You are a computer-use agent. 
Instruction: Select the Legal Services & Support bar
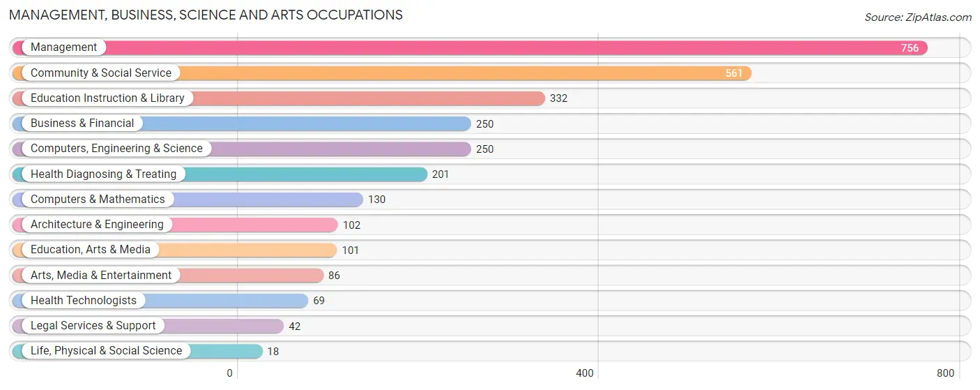click(148, 326)
